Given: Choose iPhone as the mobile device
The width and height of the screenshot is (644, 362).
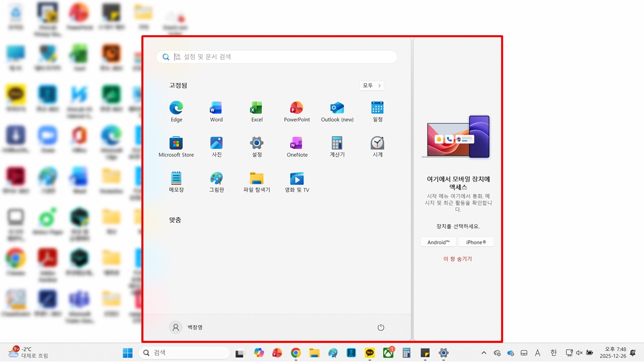Looking at the screenshot, I should point(476,242).
